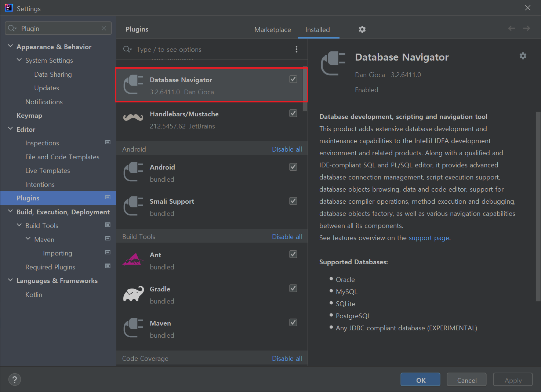
Task: Collapse the System Settings node
Action: [x=19, y=60]
